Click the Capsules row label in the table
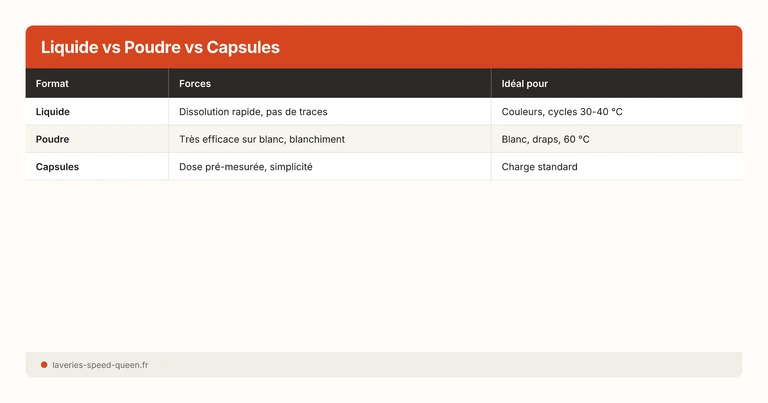Viewport: 768px width, 403px height. [x=57, y=167]
